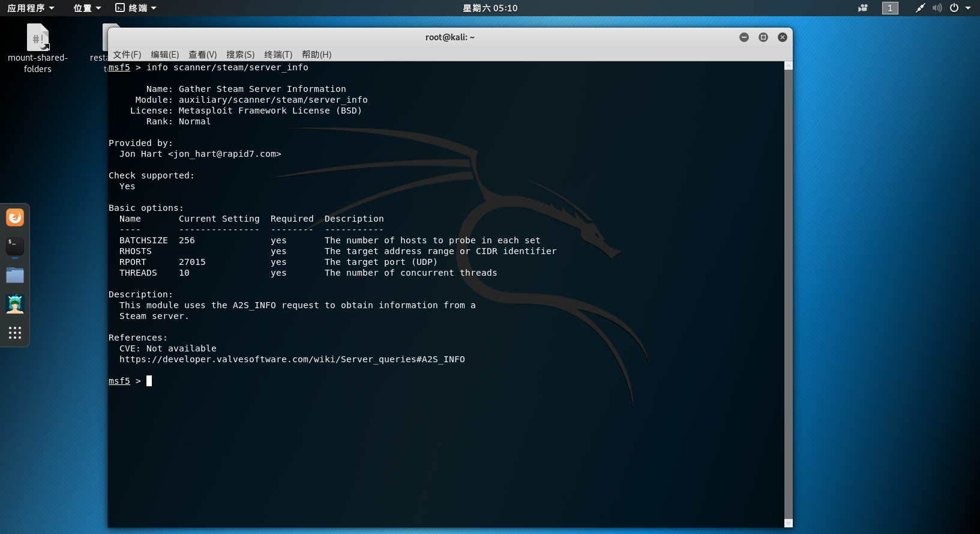Viewport: 980px width, 534px height.
Task: Click the power tray icon
Action: (954, 8)
